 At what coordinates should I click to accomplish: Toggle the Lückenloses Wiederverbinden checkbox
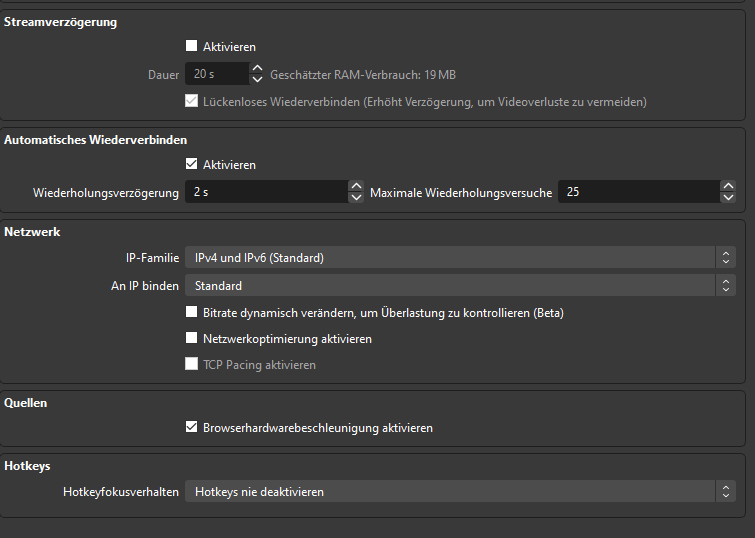(192, 101)
